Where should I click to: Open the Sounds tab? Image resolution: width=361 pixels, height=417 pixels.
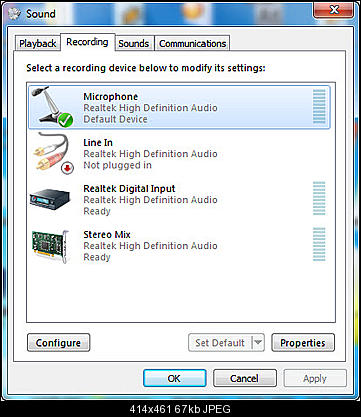(x=134, y=43)
